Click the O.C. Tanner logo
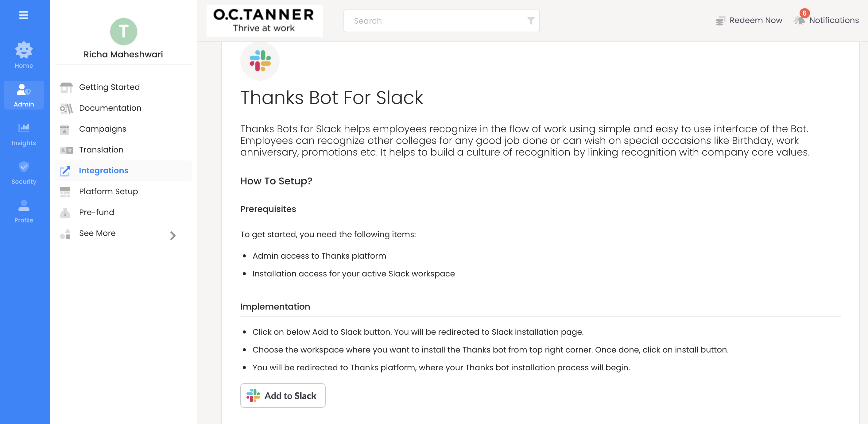The height and width of the screenshot is (424, 868). [265, 21]
